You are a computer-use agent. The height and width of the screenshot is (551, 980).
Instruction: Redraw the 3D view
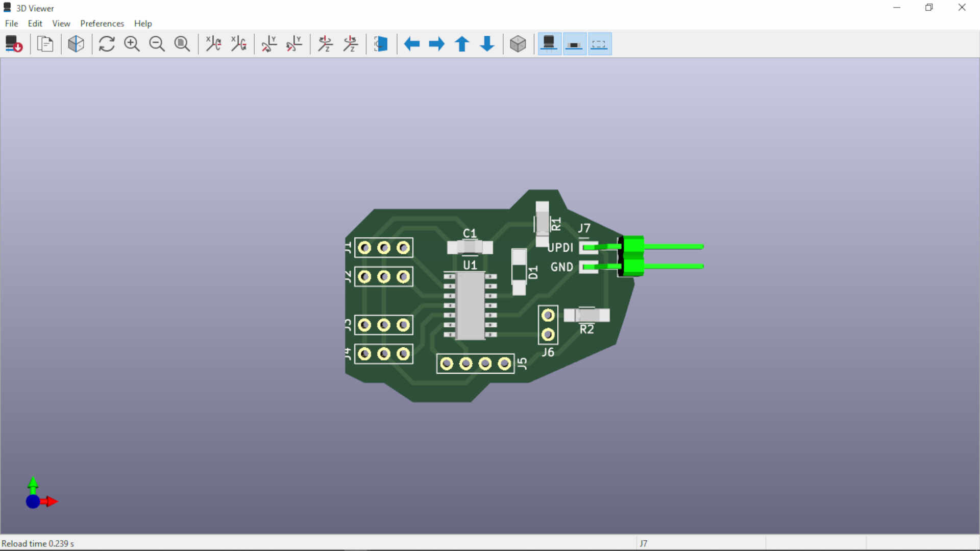coord(106,44)
